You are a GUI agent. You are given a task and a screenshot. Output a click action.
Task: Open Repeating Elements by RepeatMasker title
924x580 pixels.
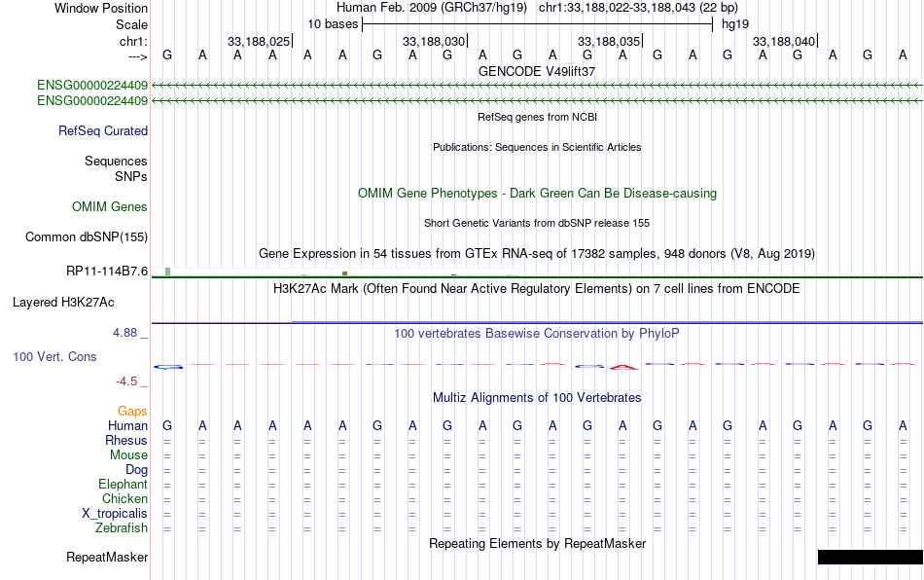click(x=537, y=543)
